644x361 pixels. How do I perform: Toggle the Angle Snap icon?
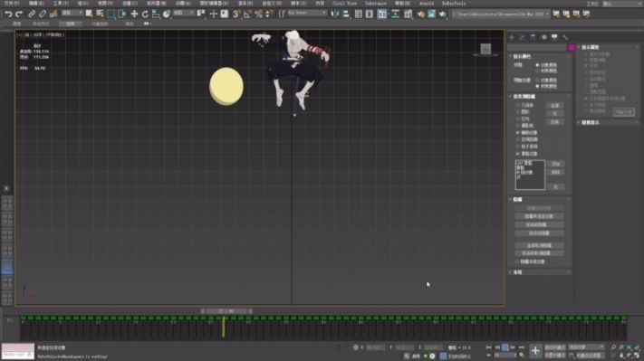click(247, 14)
